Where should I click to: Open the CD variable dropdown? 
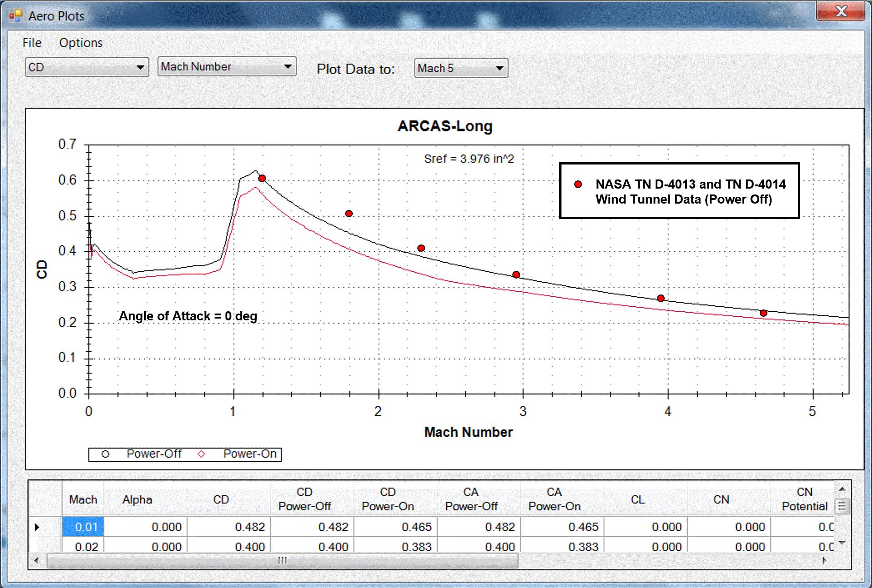87,67
